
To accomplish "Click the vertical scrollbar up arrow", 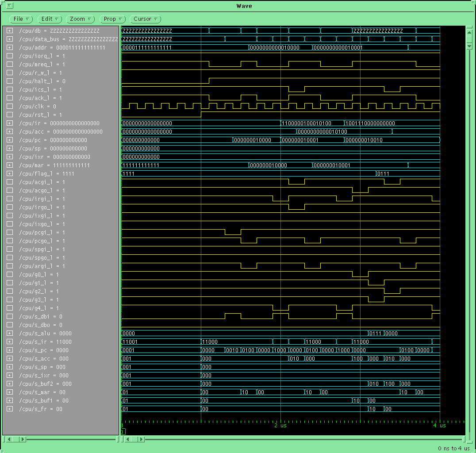I will [469, 32].
